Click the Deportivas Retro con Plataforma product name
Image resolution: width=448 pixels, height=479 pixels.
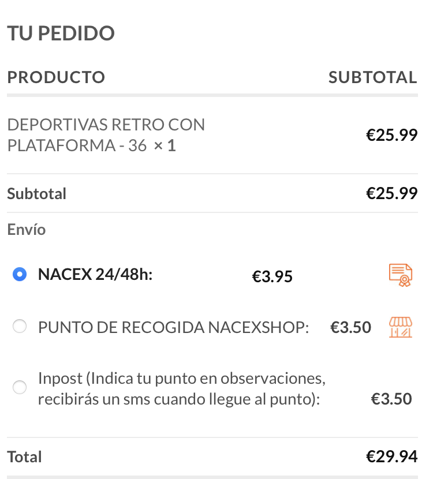click(x=106, y=134)
